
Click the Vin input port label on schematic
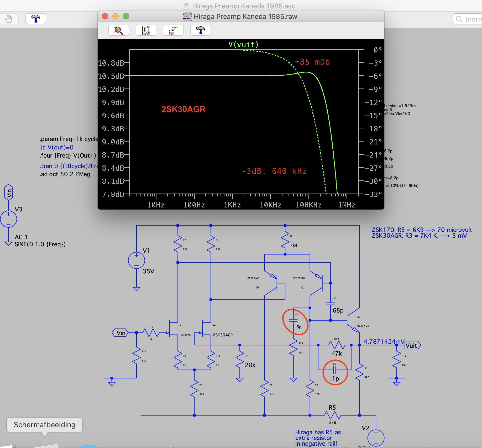coord(120,333)
